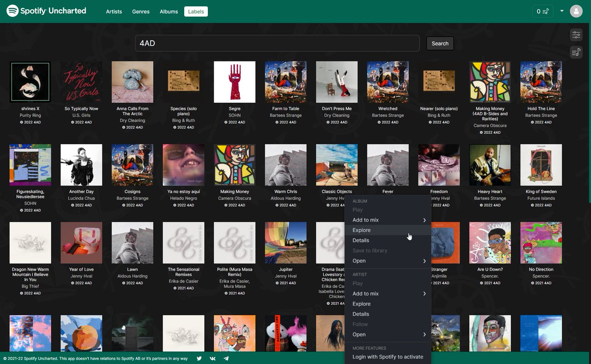Screen dimensions: 591x364
Task: Click artist name Future Islands
Action: (x=541, y=198)
